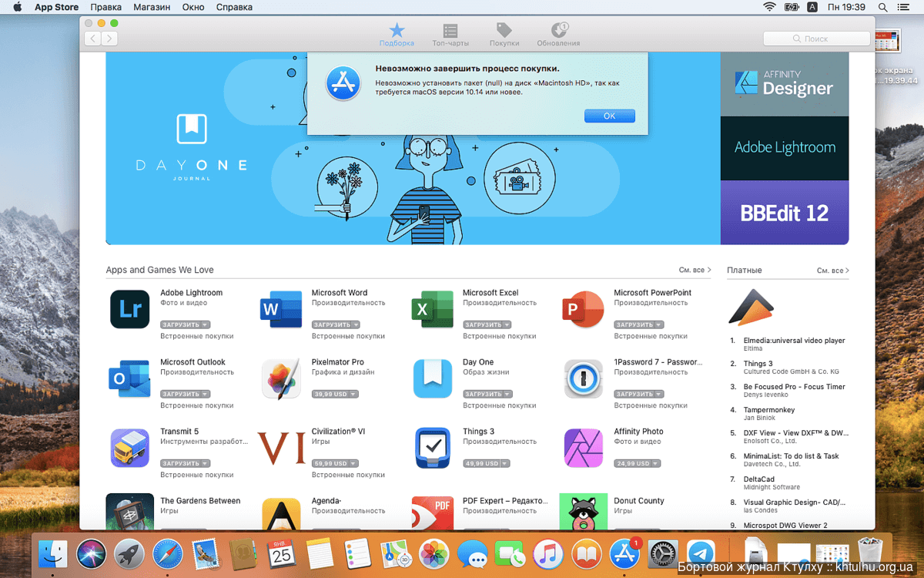Open the BBEdit 12 banner

click(785, 213)
